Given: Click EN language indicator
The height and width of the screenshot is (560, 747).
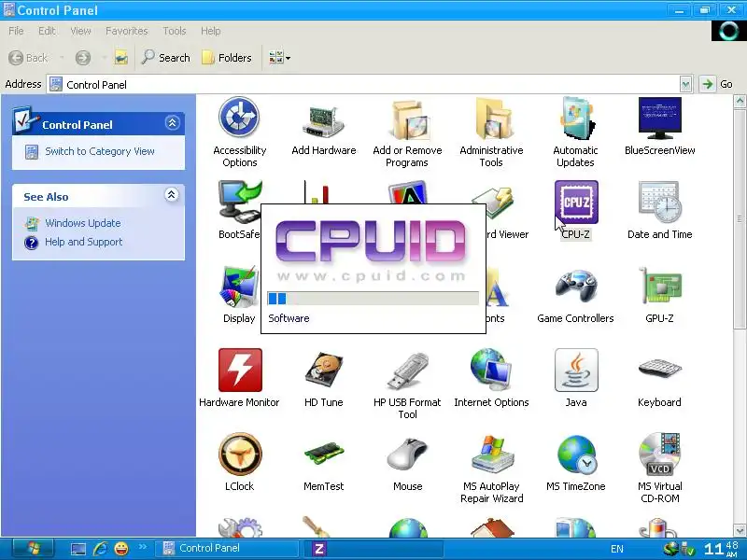Looking at the screenshot, I should [617, 549].
